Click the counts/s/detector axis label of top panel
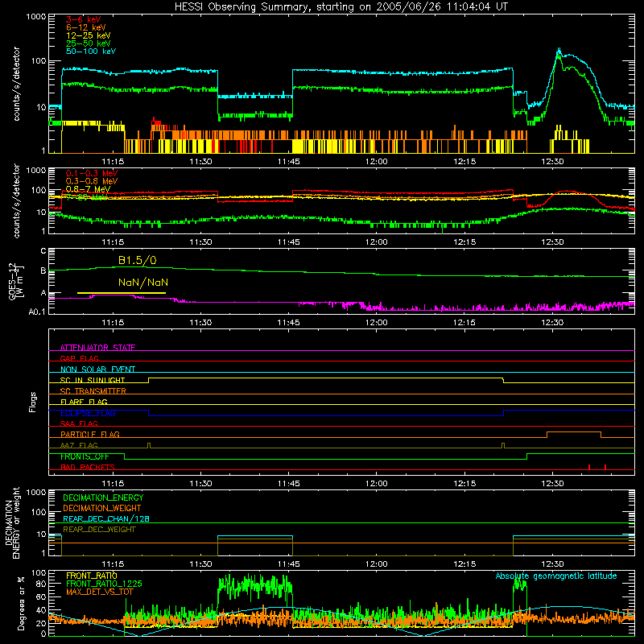This screenshot has width=644, height=644. (16, 84)
